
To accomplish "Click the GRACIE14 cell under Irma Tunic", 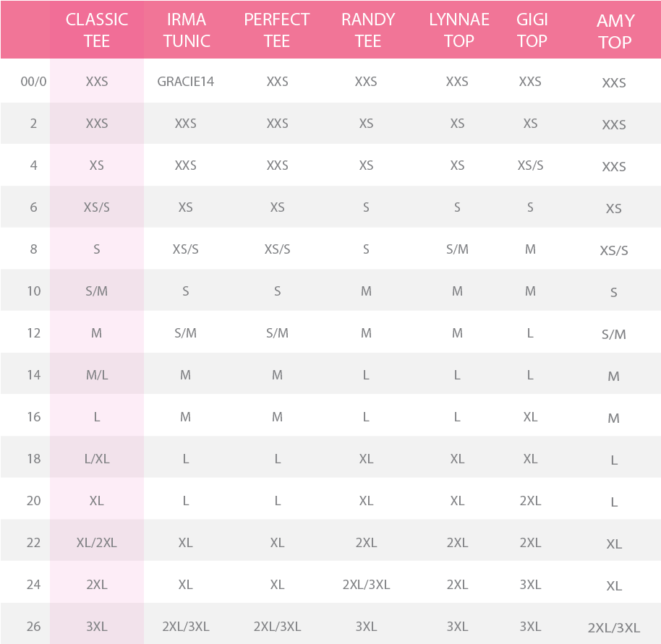I will 186,82.
